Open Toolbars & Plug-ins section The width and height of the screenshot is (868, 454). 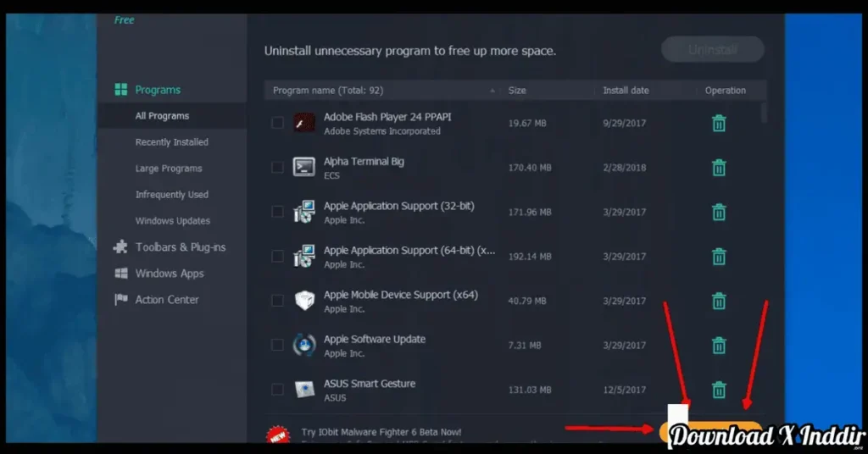click(x=181, y=247)
